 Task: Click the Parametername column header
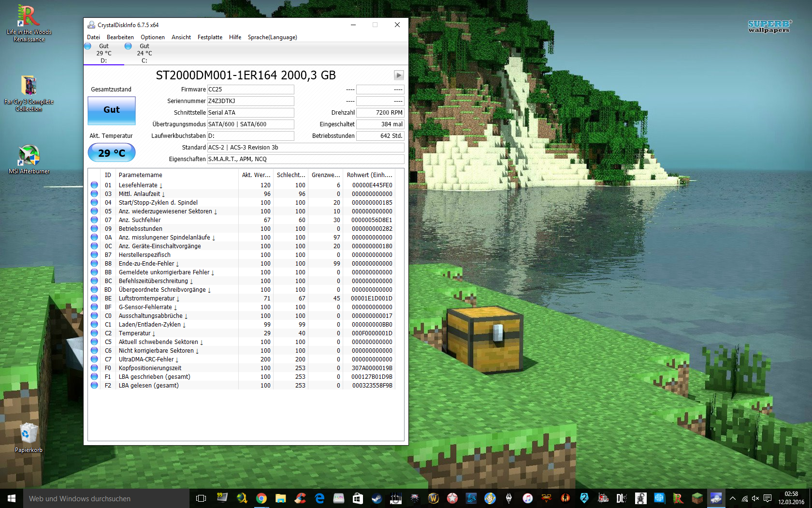click(x=177, y=175)
